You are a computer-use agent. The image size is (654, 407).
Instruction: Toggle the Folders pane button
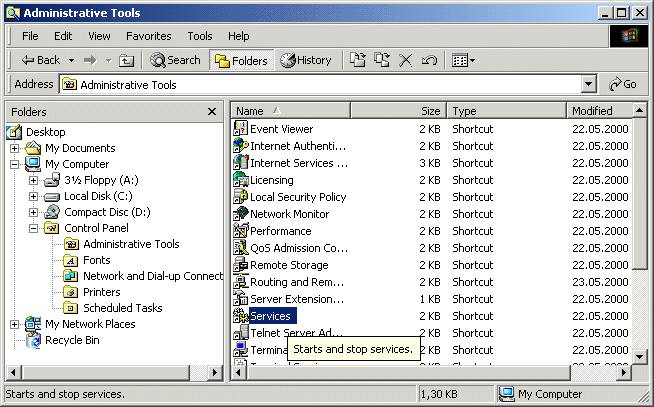[x=240, y=60]
